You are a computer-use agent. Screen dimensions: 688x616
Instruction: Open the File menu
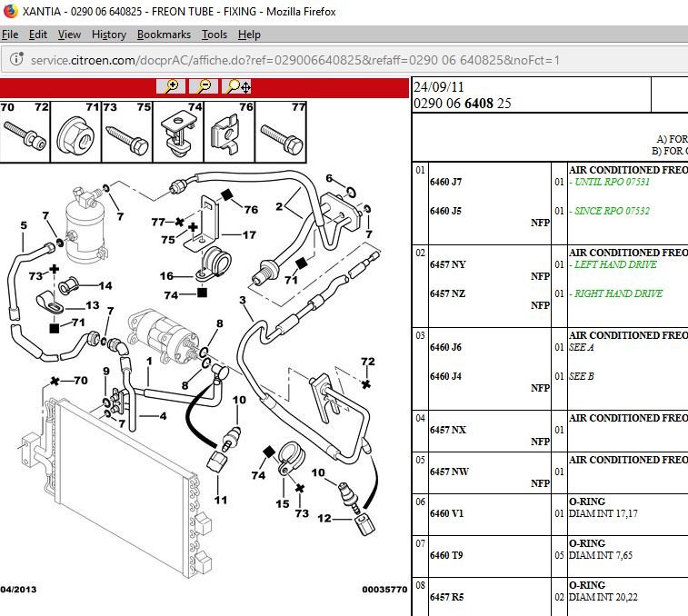[x=10, y=35]
